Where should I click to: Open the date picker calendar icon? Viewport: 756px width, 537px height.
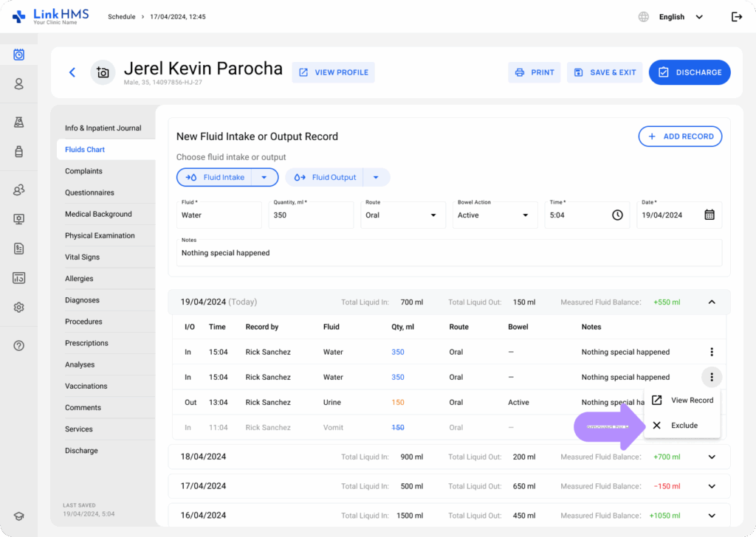pyautogui.click(x=709, y=215)
